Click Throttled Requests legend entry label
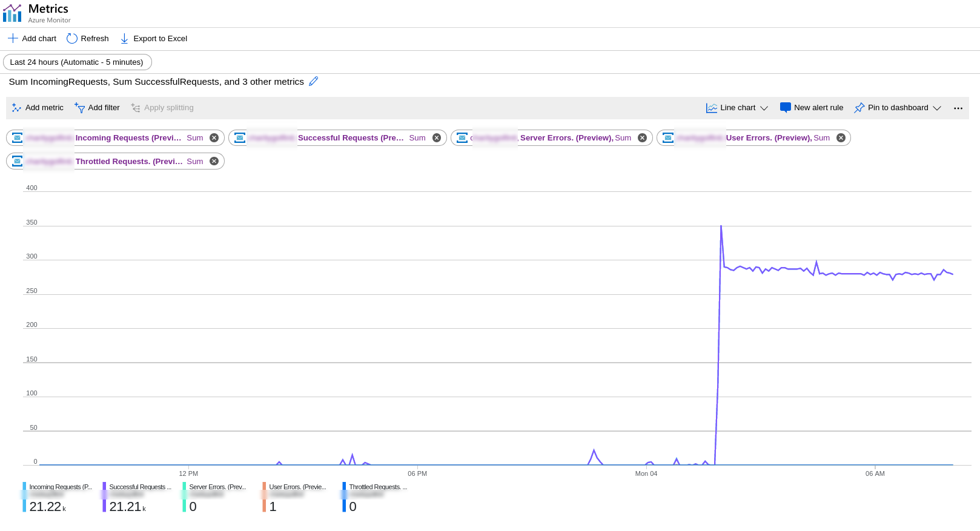The height and width of the screenshot is (531, 980). pyautogui.click(x=378, y=487)
